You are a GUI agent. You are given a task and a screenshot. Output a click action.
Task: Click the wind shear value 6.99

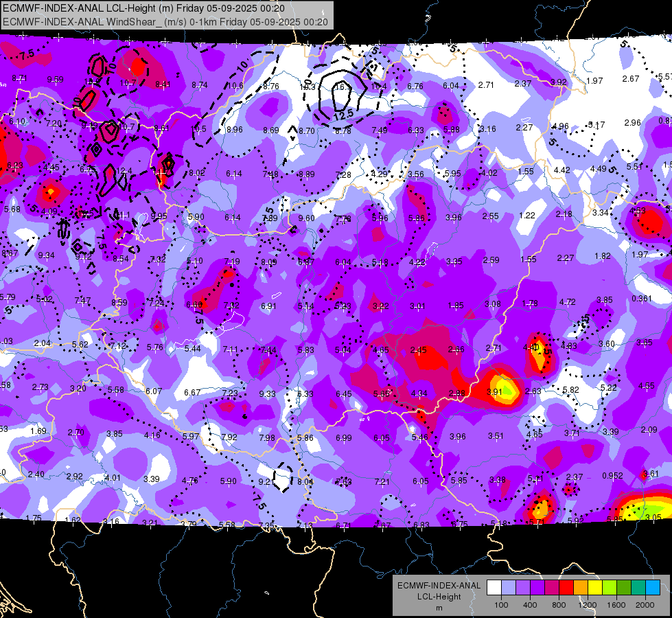344,437
